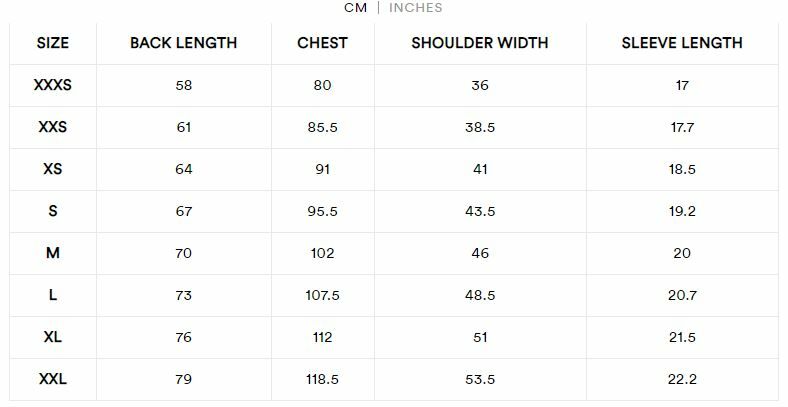Click chest value 102 for size M
The height and width of the screenshot is (407, 788).
pyautogui.click(x=322, y=253)
